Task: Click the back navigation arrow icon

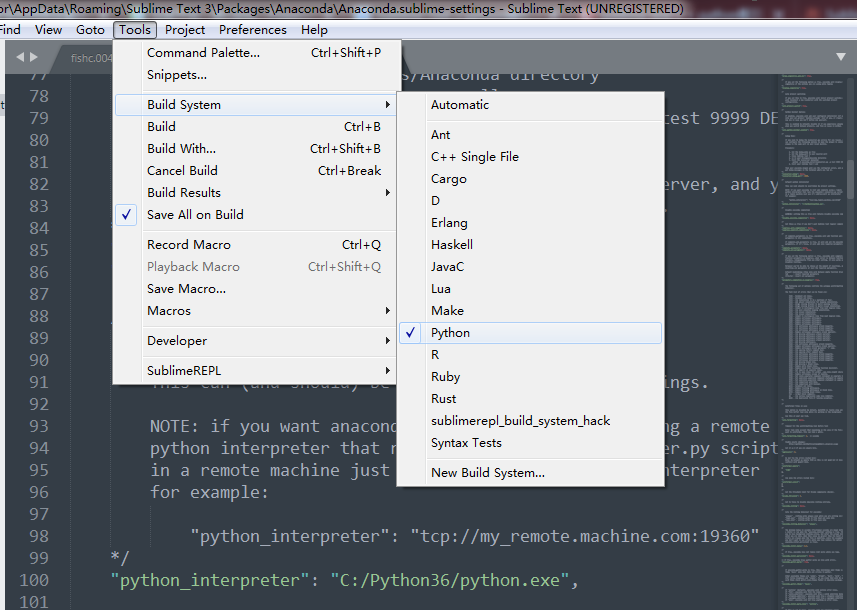Action: (20, 57)
